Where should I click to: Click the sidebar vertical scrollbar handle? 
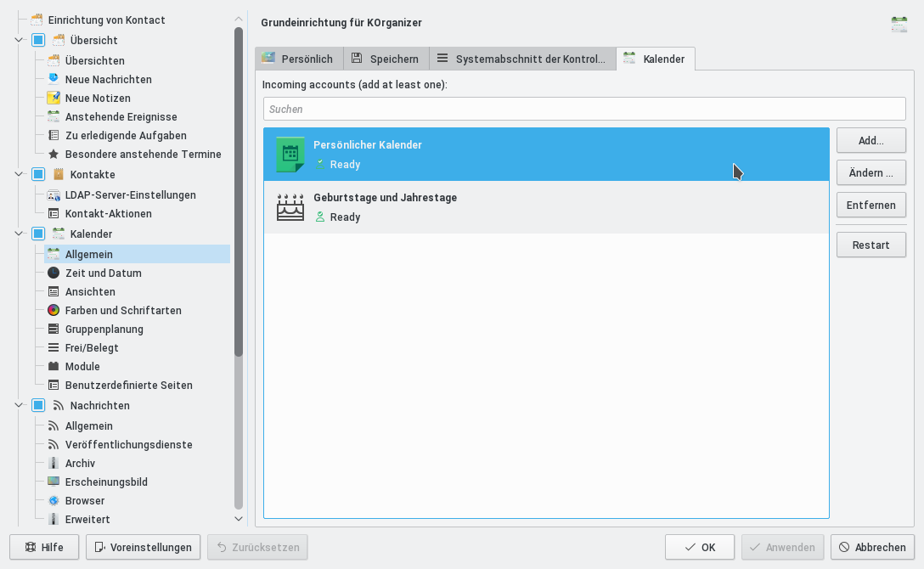tap(239, 192)
